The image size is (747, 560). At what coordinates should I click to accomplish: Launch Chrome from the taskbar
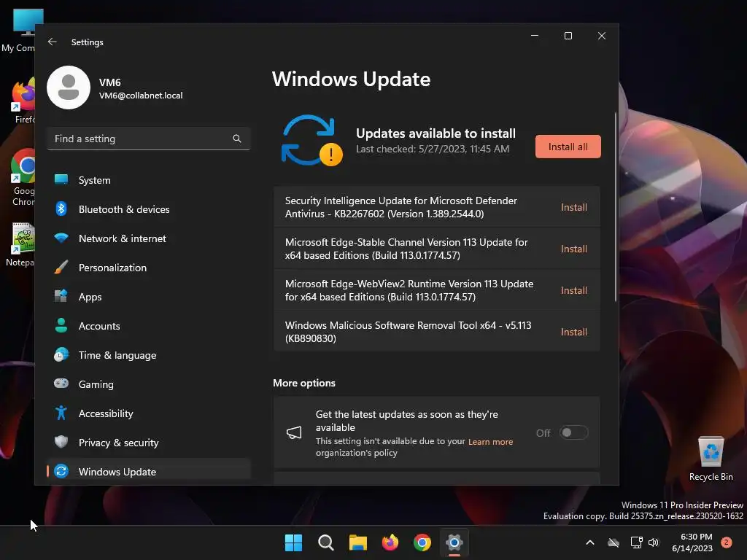point(422,542)
